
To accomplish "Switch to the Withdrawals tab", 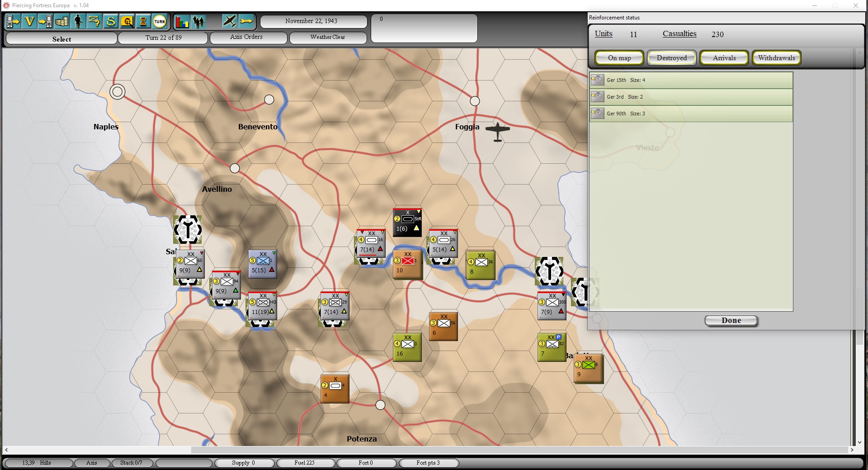I will pos(777,58).
